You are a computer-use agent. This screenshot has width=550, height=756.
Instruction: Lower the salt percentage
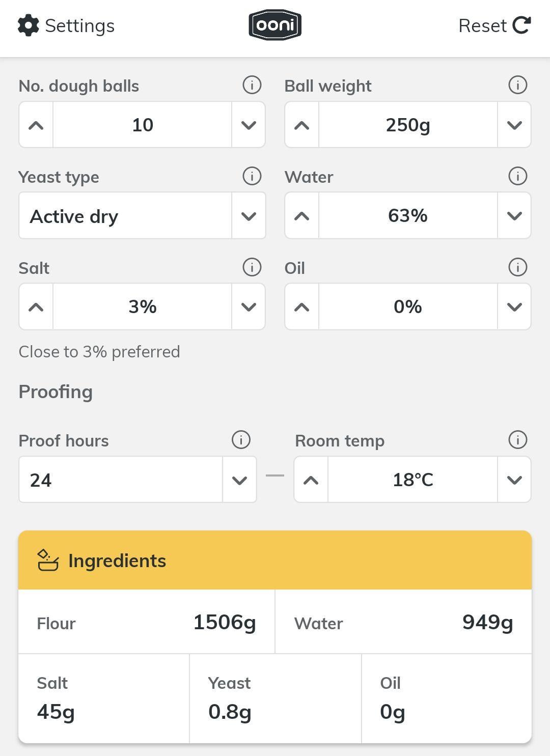pyautogui.click(x=249, y=307)
